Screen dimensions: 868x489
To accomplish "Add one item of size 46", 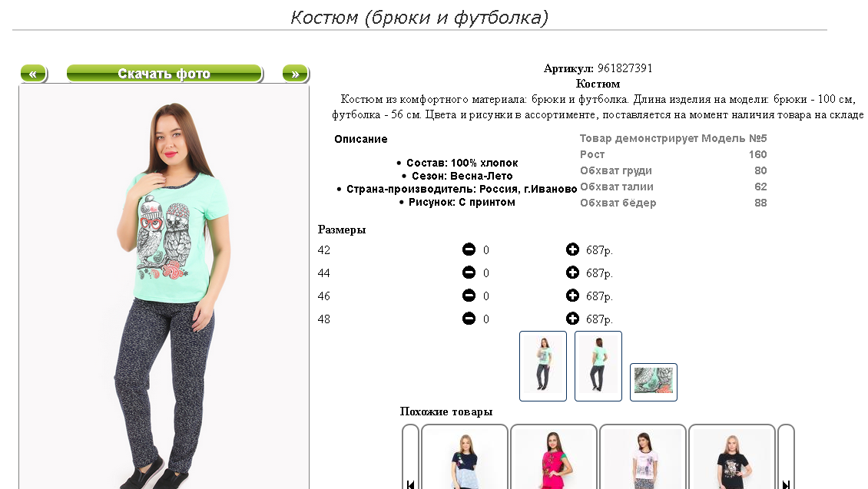I will click(572, 296).
